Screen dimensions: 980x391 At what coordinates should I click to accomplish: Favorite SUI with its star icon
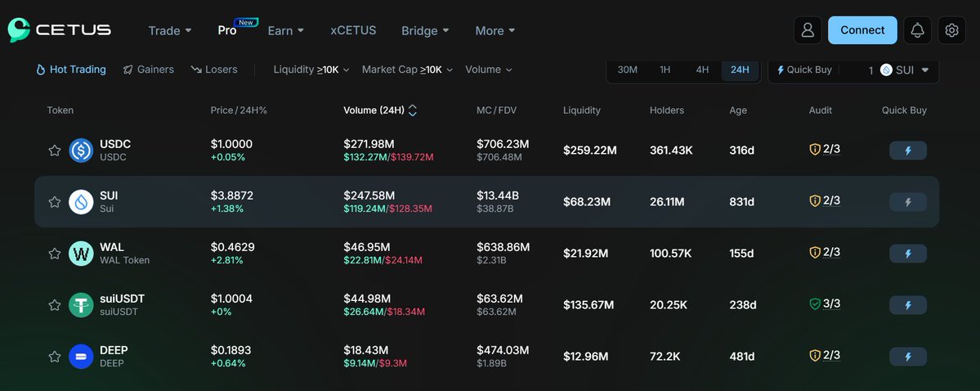55,201
